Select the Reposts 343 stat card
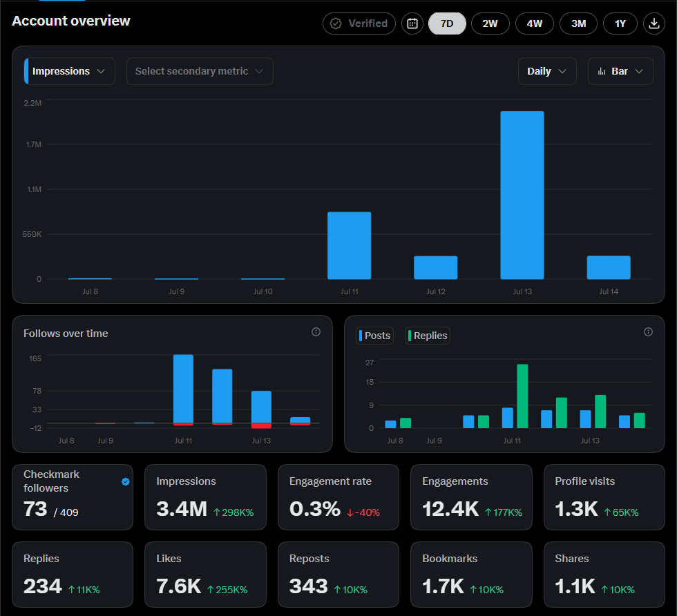Screen dimensions: 677x616 338,575
